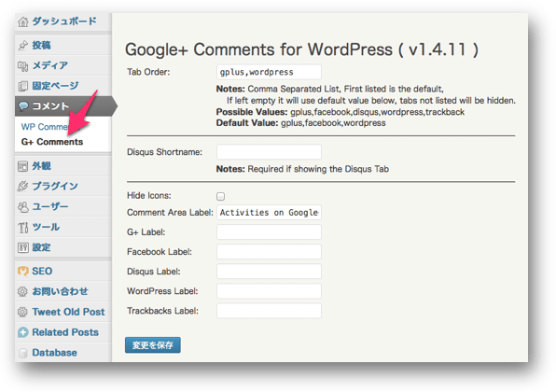
Task: Focus the Facebook Label input field
Action: (x=269, y=252)
